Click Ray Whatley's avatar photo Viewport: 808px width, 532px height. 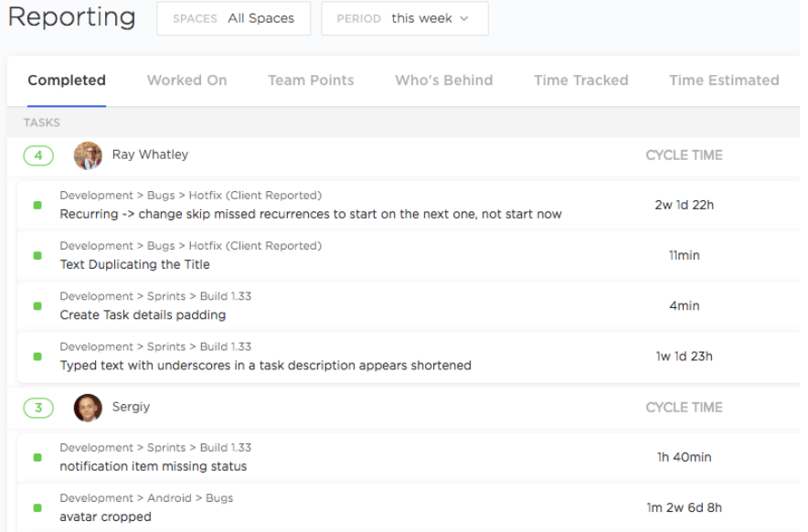tap(88, 155)
